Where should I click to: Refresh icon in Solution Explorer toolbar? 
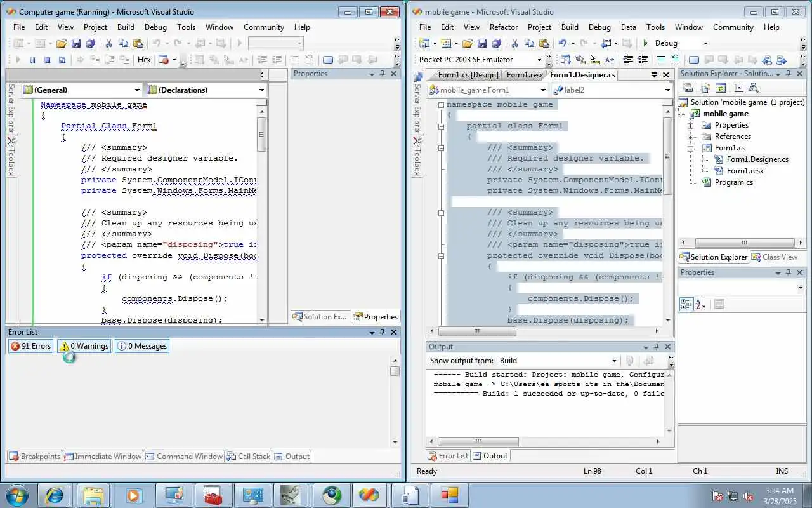click(720, 88)
